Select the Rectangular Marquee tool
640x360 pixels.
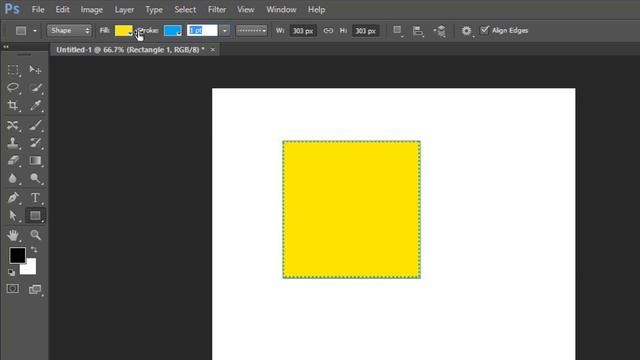point(13,70)
